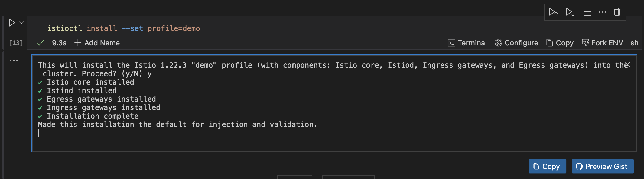The width and height of the screenshot is (644, 179).
Task: Execute this cell and cells below
Action: tap(570, 12)
